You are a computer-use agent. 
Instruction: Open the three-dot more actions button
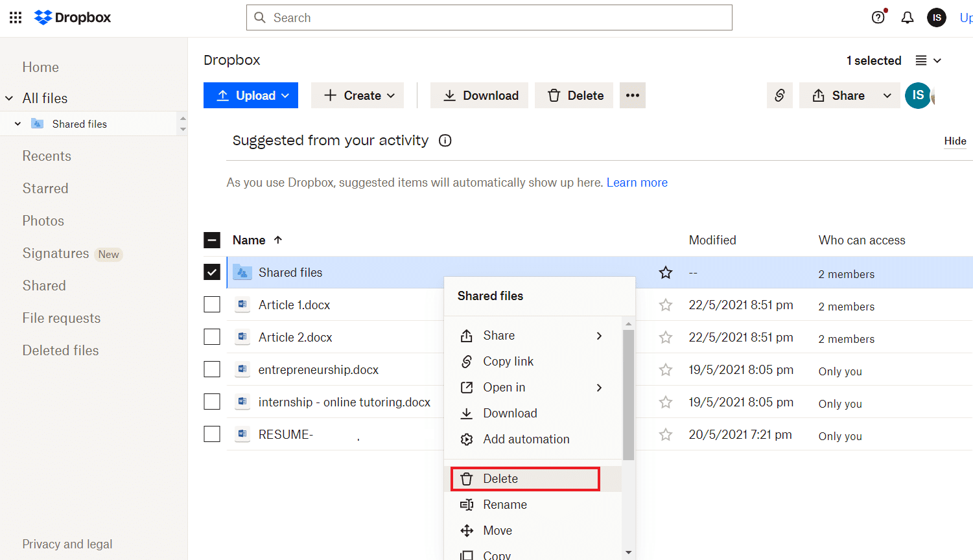point(633,95)
